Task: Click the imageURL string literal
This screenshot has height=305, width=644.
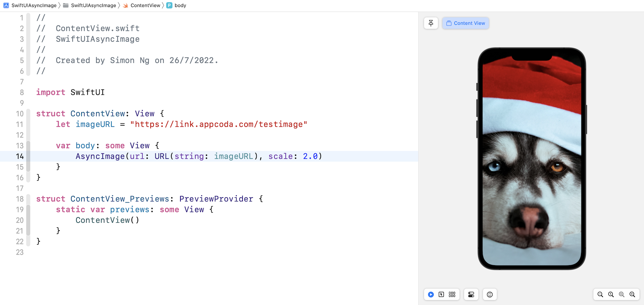Action: (218, 124)
